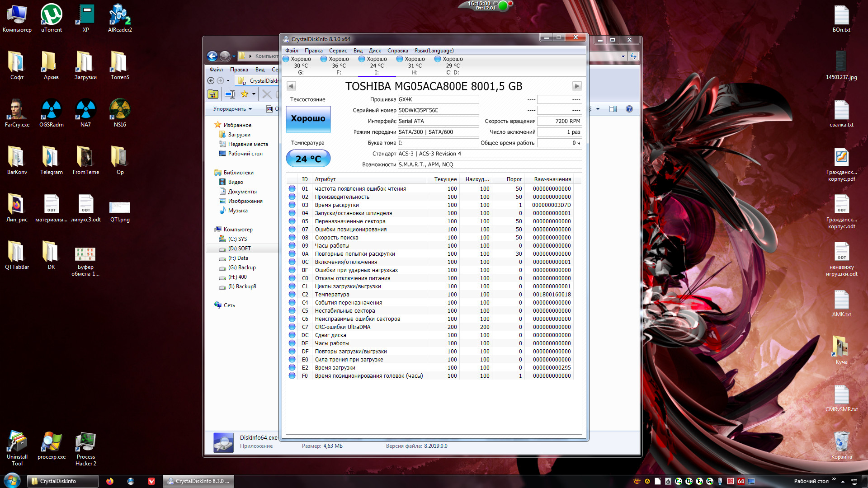The width and height of the screenshot is (868, 488).
Task: Click the Explorer help question mark icon
Action: [629, 109]
